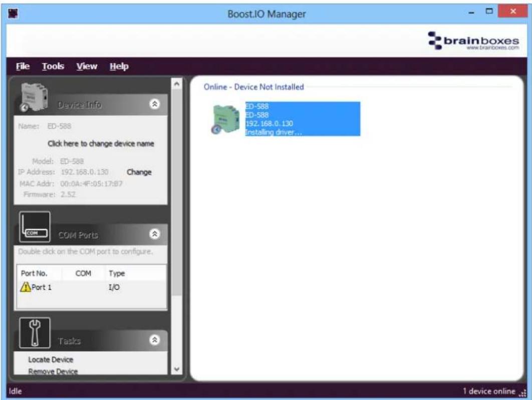Open the View menu
The width and height of the screenshot is (532, 400).
[x=87, y=66]
